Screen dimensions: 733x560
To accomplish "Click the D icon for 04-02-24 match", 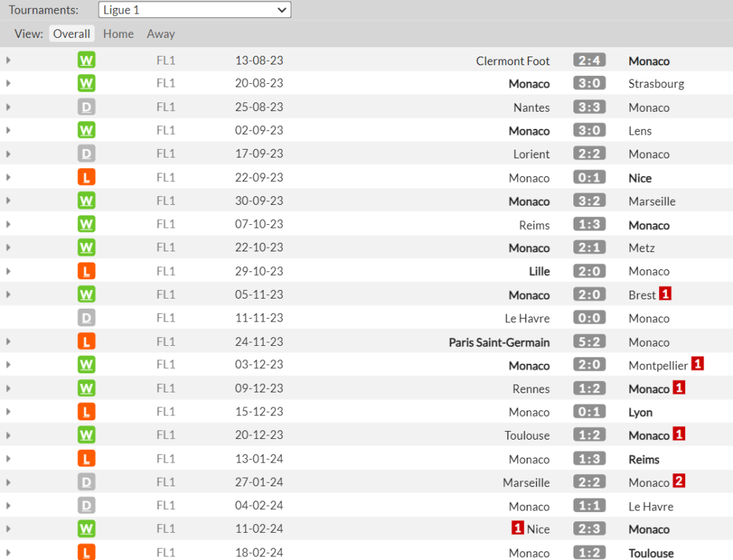I will click(87, 506).
